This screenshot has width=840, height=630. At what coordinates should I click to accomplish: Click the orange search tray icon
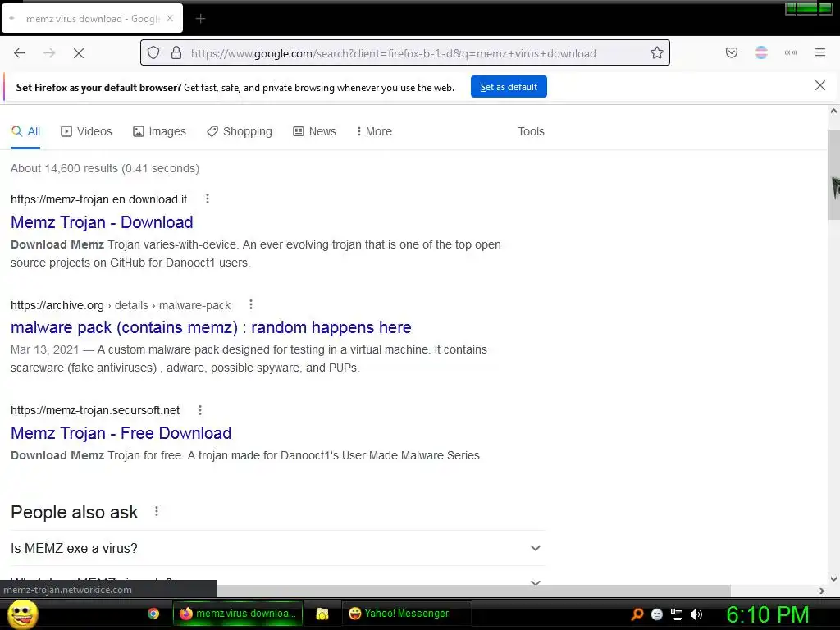[637, 614]
